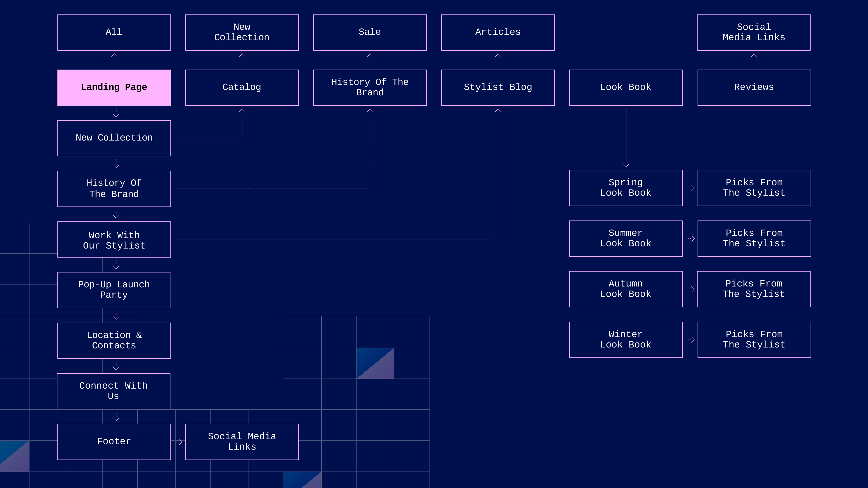
Task: Click the Sale category box
Action: click(370, 32)
